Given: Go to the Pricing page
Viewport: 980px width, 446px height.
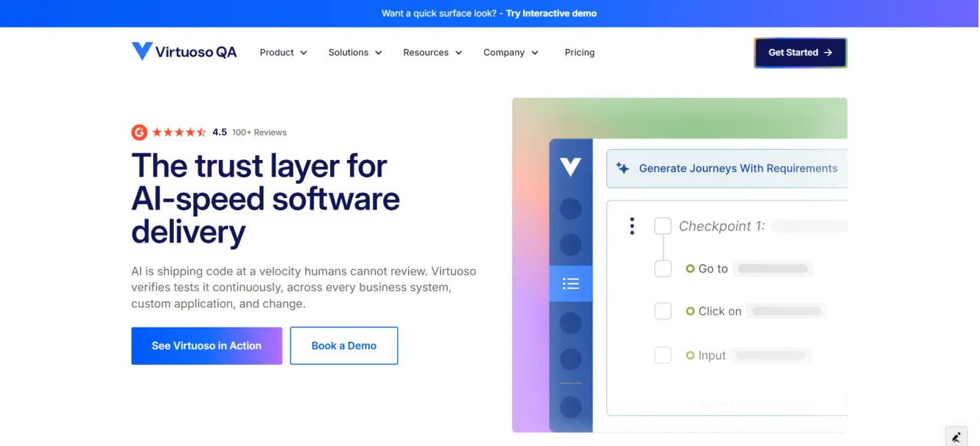Looking at the screenshot, I should click(x=580, y=53).
